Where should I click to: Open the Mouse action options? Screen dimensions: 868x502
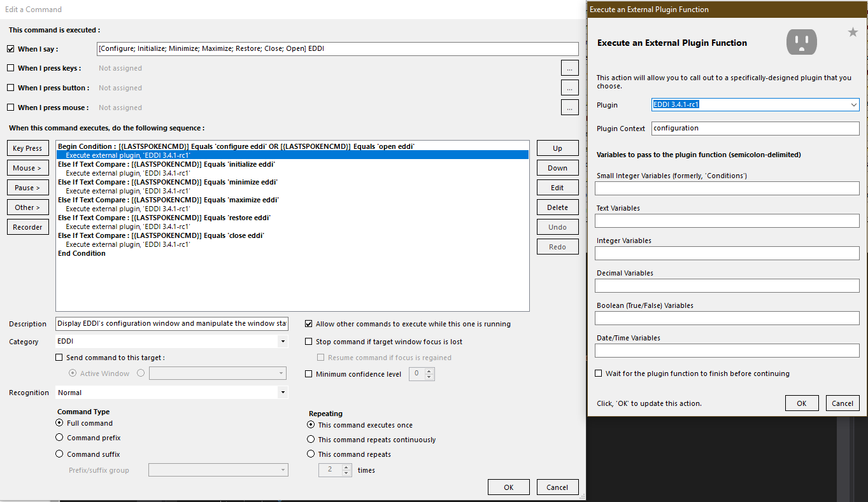coord(27,167)
